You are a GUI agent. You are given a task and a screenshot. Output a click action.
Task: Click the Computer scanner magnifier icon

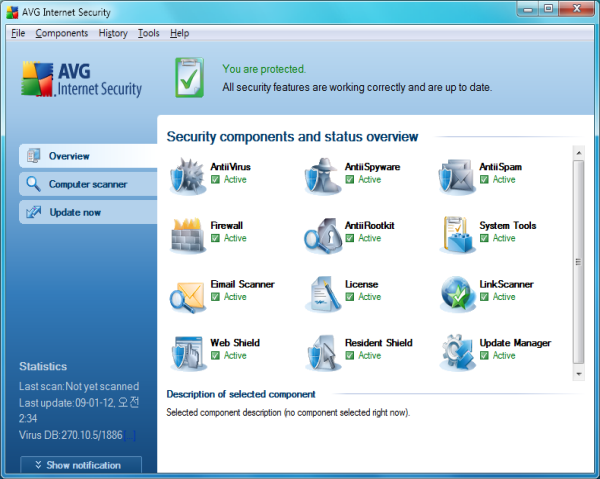pos(33,184)
